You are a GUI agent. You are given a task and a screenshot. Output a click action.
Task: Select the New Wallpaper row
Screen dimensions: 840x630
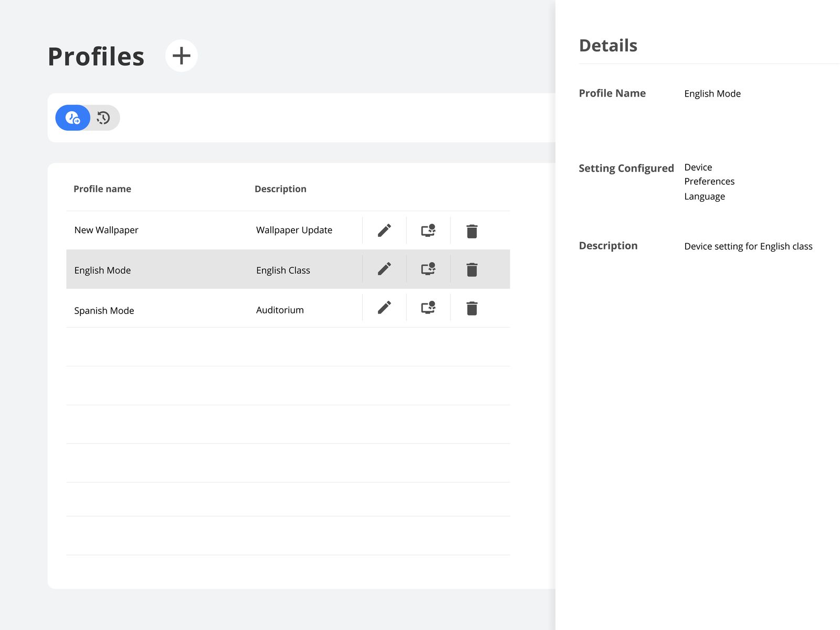107,230
